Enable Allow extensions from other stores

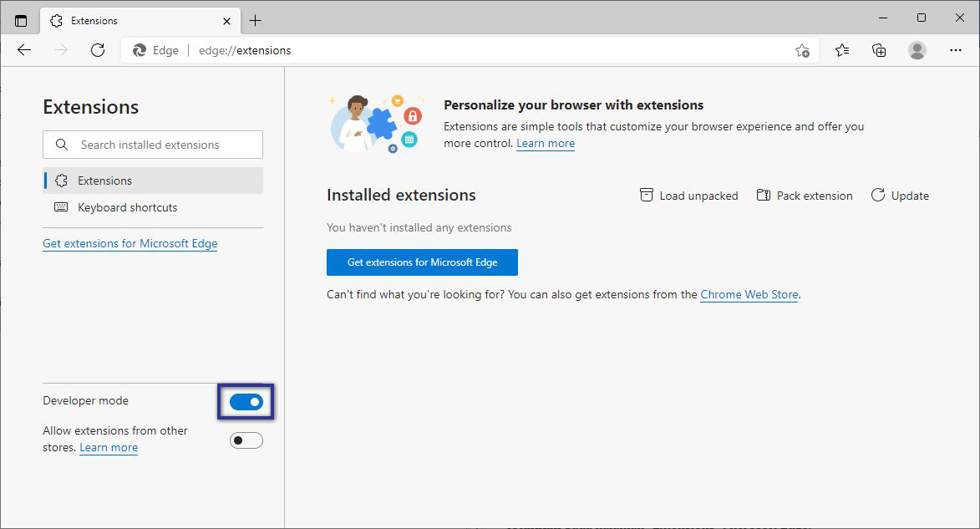pyautogui.click(x=246, y=440)
